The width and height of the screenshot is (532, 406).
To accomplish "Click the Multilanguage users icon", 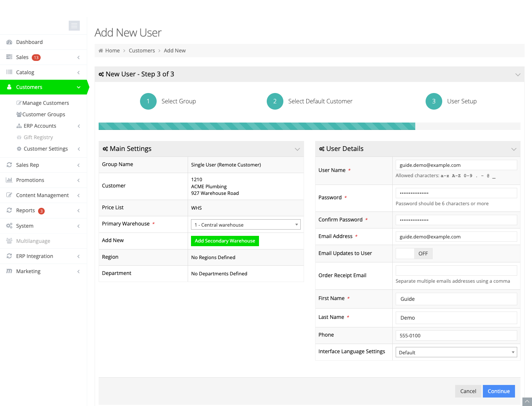I will tap(9, 241).
